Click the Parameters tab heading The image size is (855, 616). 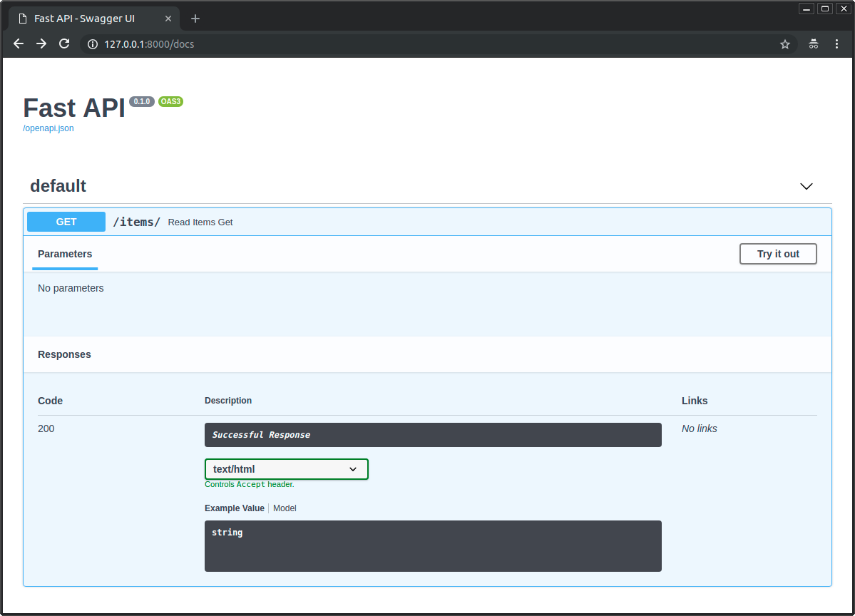coord(65,254)
